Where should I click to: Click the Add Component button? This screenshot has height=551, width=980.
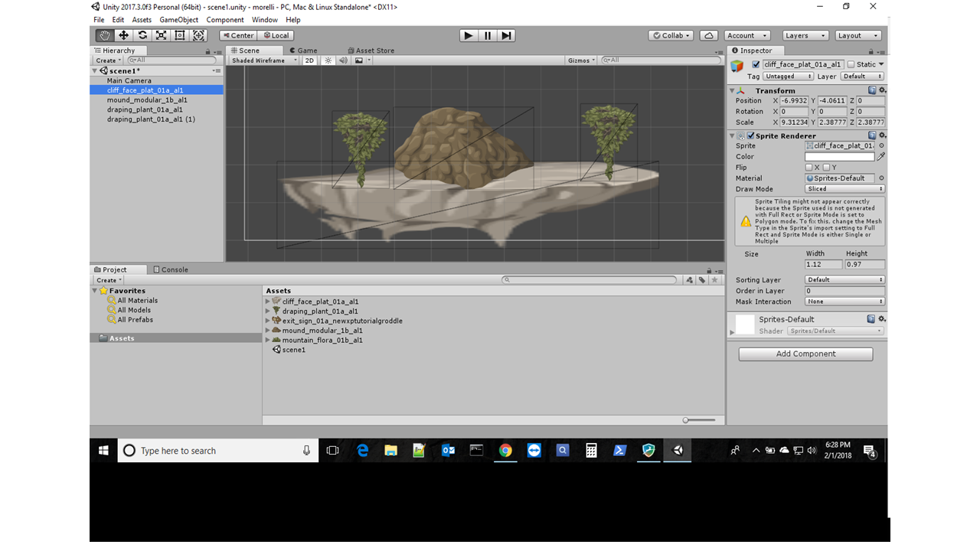coord(805,354)
